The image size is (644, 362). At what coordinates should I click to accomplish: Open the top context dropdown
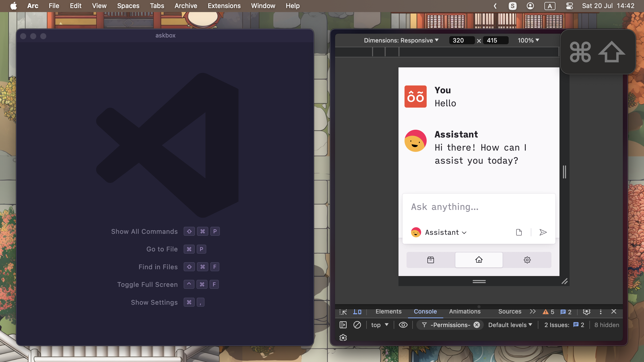click(380, 325)
